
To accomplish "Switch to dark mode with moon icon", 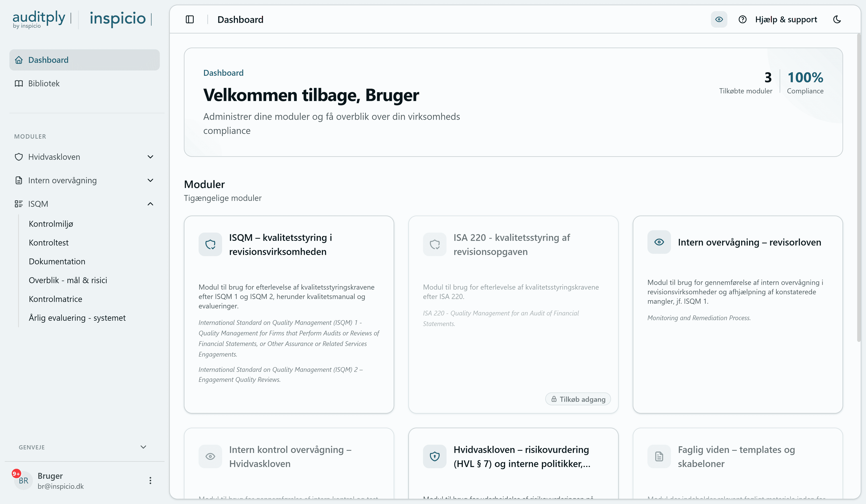I will click(837, 20).
